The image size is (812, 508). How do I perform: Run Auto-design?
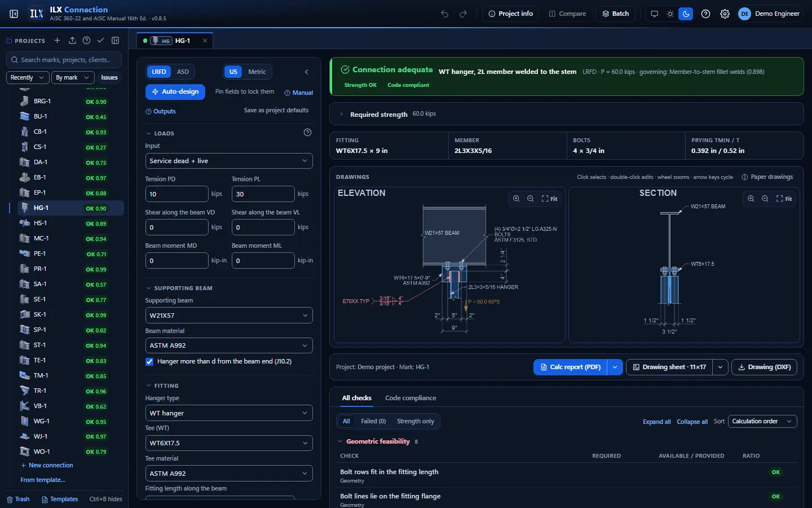pyautogui.click(x=175, y=91)
